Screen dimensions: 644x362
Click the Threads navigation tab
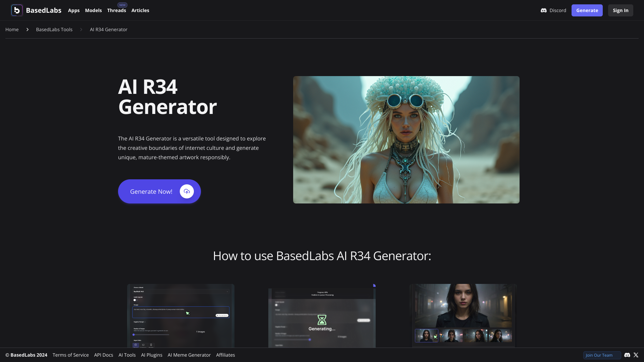click(116, 10)
